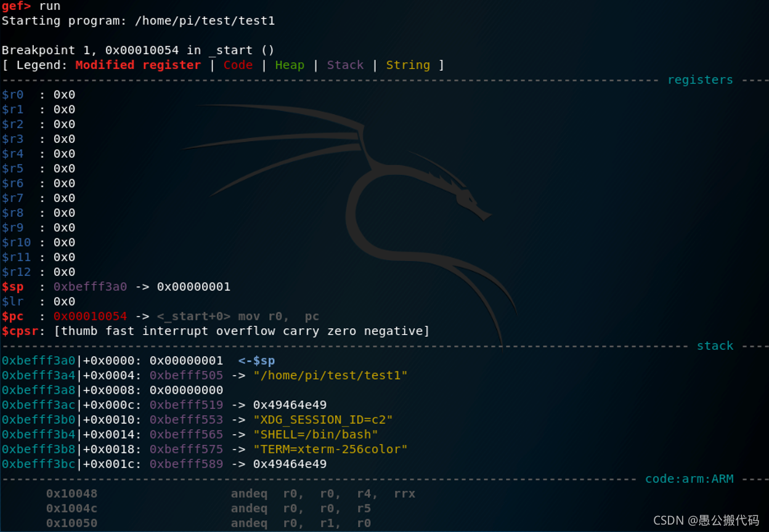Click the 'stack' section header
The height and width of the screenshot is (532, 769).
[x=715, y=346]
